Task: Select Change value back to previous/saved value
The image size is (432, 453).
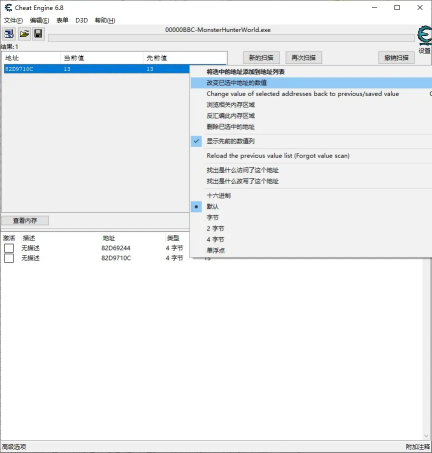Action: [311, 94]
